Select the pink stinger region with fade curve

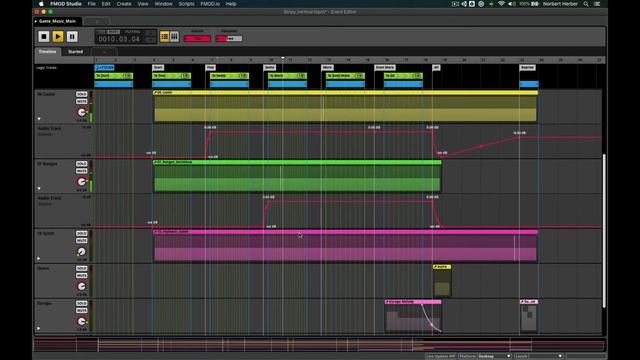(413, 316)
